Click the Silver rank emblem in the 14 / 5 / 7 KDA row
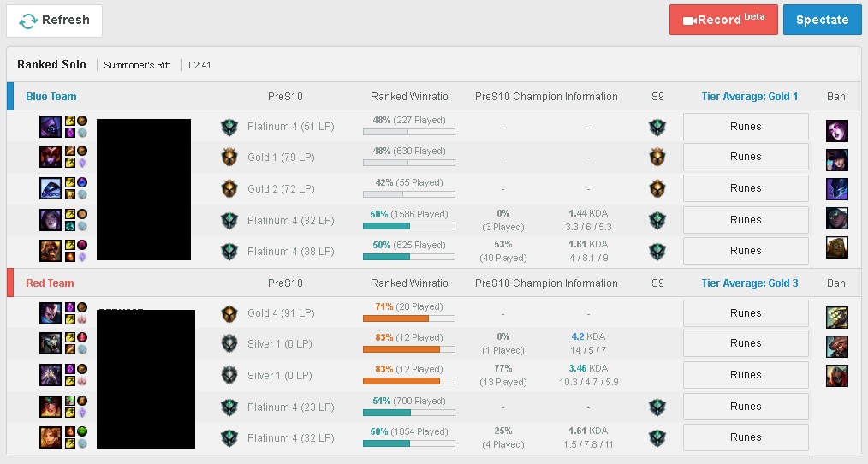Image resolution: width=868 pixels, height=464 pixels. coord(229,344)
